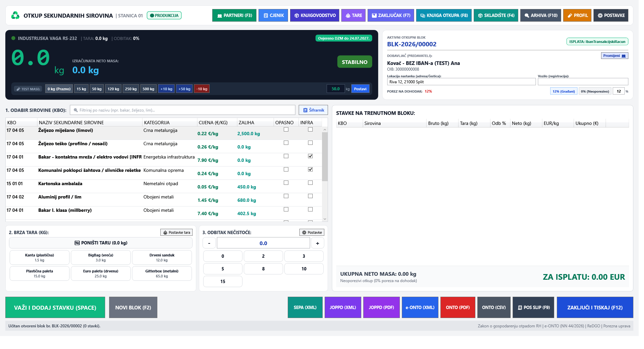
Task: Check INFRA for Aluminij profil / lim
Action: pyautogui.click(x=310, y=196)
